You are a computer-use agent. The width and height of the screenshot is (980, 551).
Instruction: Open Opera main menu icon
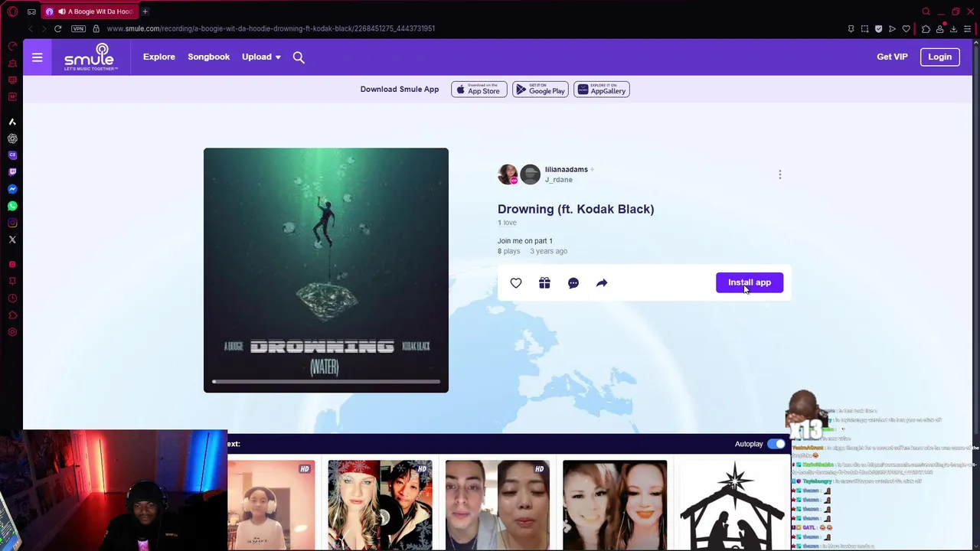tap(12, 11)
